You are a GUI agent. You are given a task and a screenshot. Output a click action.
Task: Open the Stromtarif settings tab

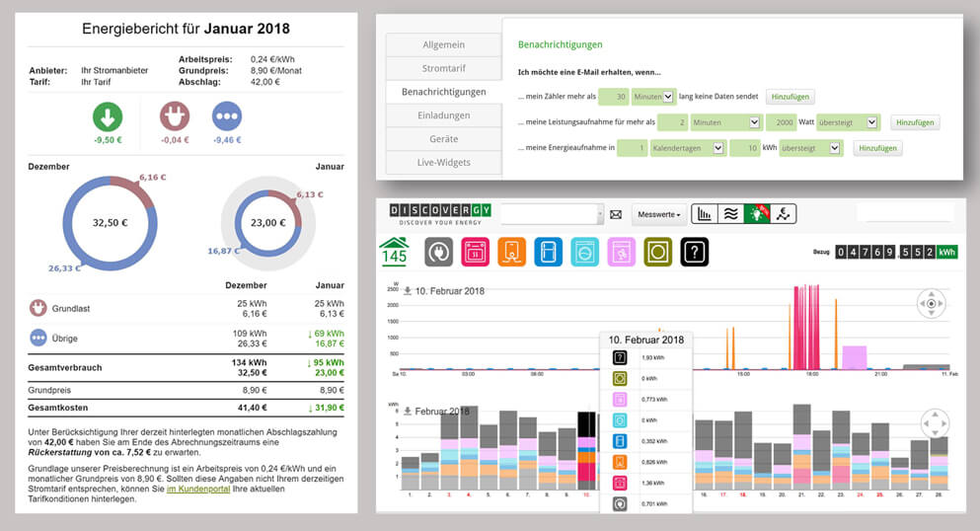[443, 69]
